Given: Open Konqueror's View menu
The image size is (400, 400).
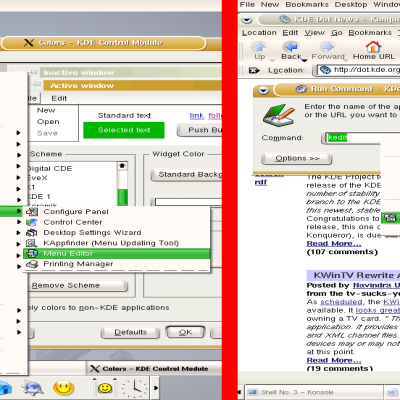Looking at the screenshot, I should pyautogui.click(x=314, y=33).
